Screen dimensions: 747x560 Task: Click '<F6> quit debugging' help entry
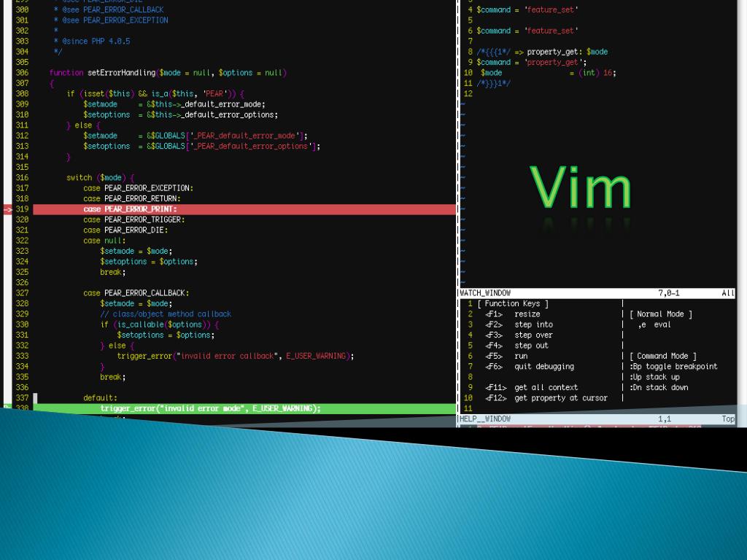point(530,366)
